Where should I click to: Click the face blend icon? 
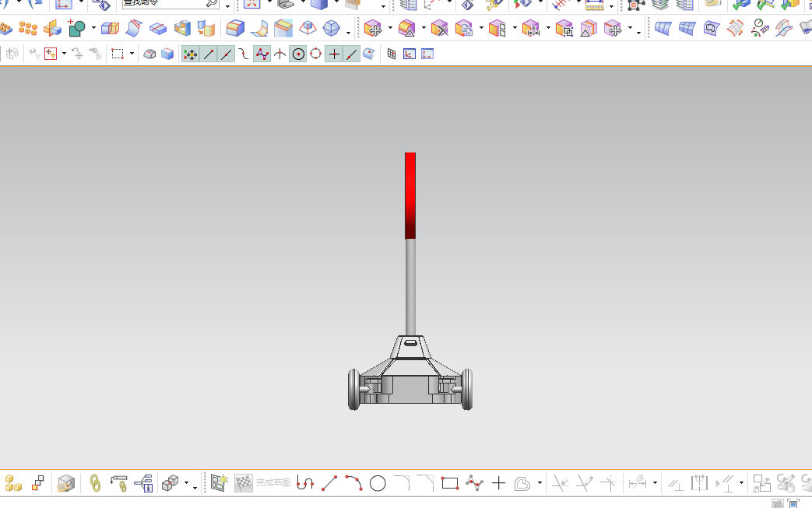[259, 28]
